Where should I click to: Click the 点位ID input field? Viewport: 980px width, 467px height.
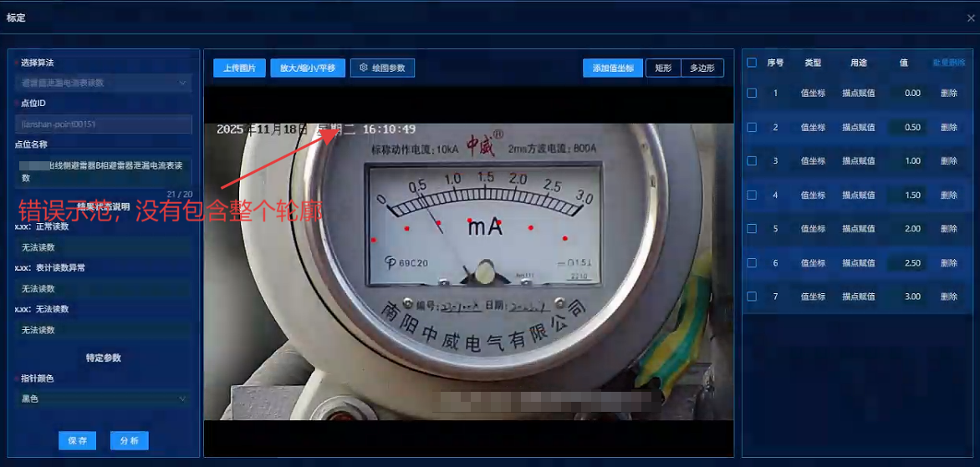click(103, 124)
